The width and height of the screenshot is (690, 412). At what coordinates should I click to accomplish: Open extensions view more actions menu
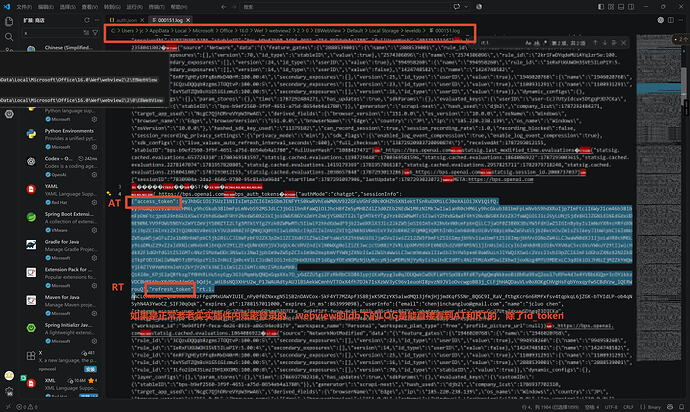tap(98, 20)
